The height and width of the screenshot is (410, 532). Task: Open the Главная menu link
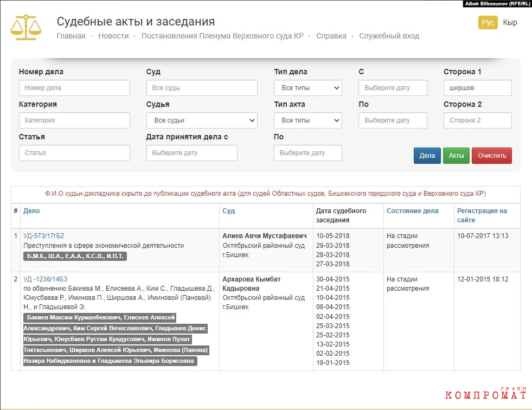point(71,36)
